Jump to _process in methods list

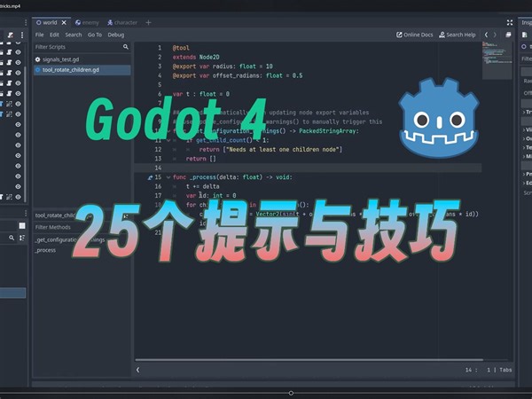(45, 250)
